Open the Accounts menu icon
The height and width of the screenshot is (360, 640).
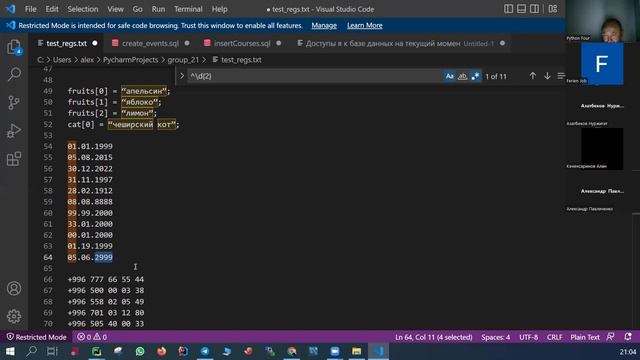14,288
